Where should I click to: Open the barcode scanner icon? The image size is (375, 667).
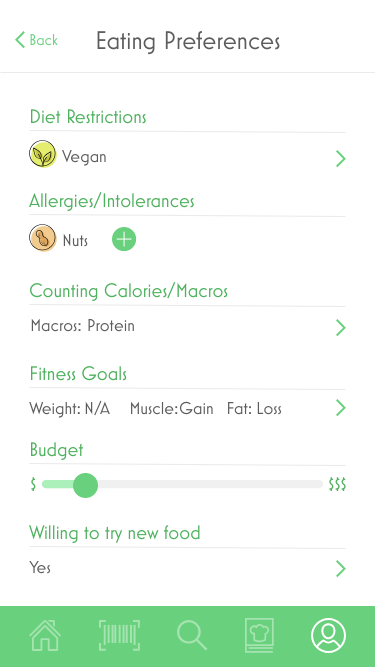(119, 635)
